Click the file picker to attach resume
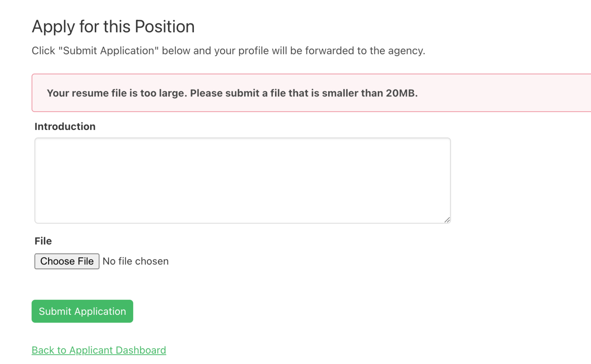Screen dimensions: 591x364 [x=67, y=261]
